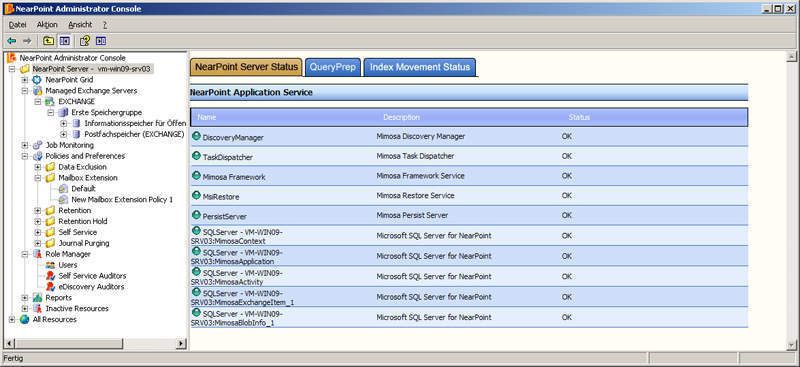Click the green status icon beside MsiRestore
This screenshot has width=800, height=367.
point(196,195)
